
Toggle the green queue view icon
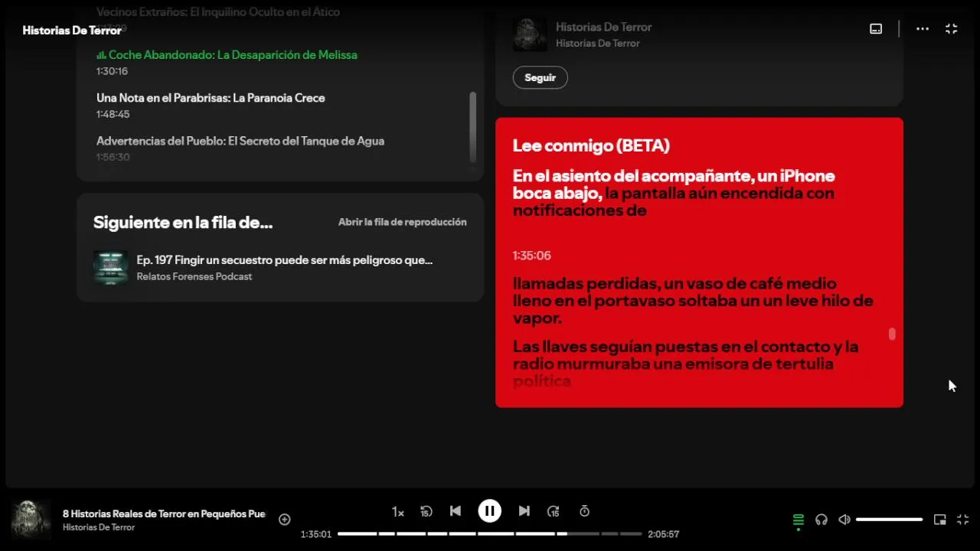(x=799, y=520)
